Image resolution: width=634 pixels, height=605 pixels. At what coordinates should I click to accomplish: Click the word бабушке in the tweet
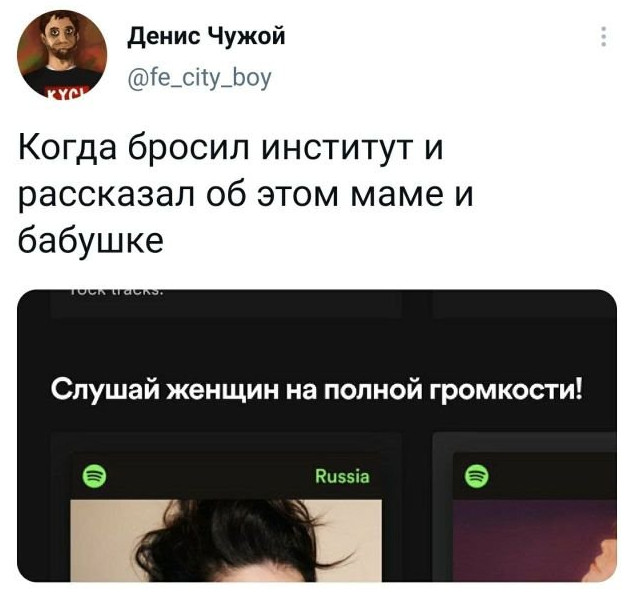91,241
